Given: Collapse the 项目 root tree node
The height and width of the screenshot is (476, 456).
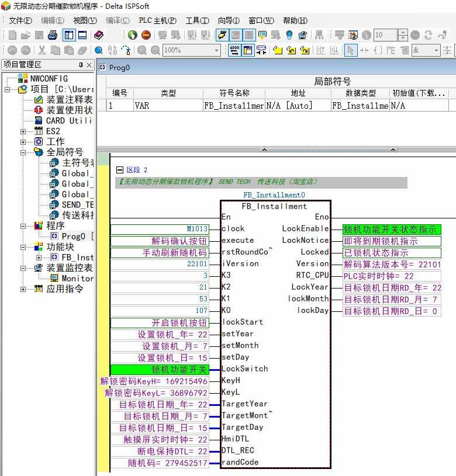Looking at the screenshot, I should coord(7,89).
